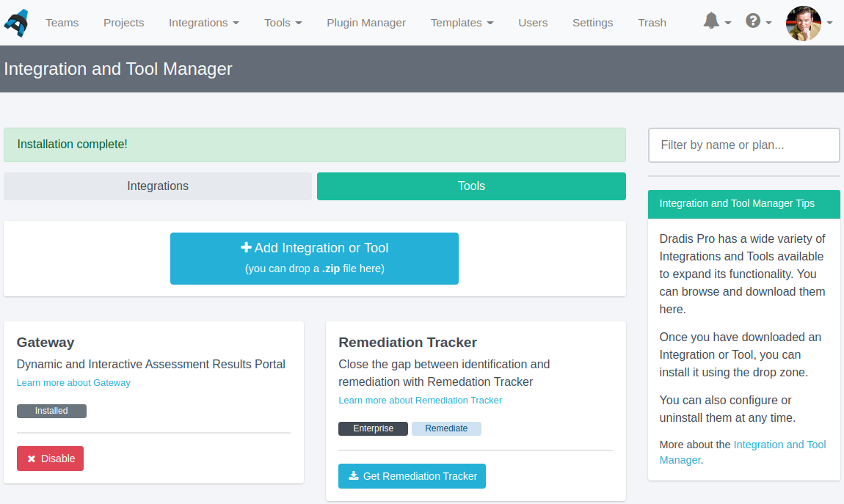The image size is (844, 504).
Task: Click the Enterprise badge
Action: pyautogui.click(x=373, y=428)
